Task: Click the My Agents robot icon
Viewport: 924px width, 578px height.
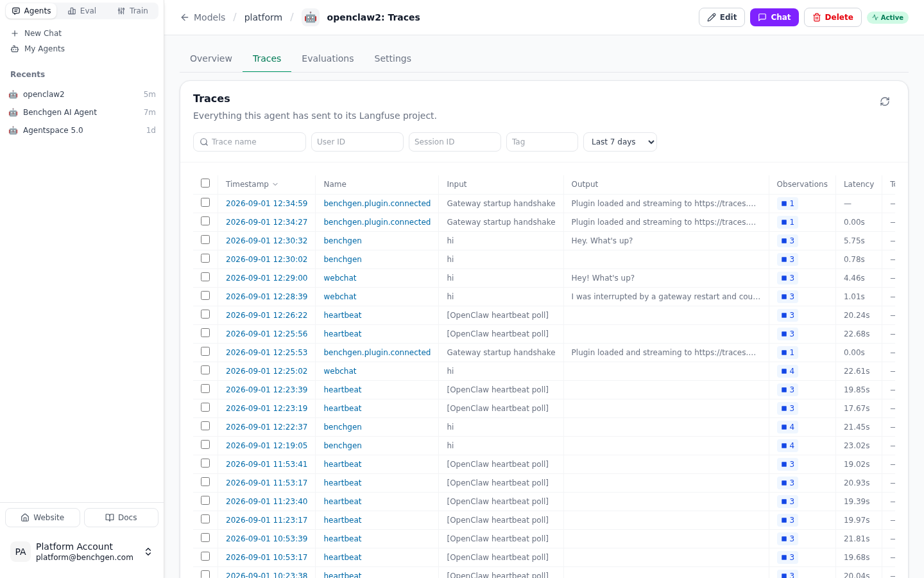Action: [15, 49]
